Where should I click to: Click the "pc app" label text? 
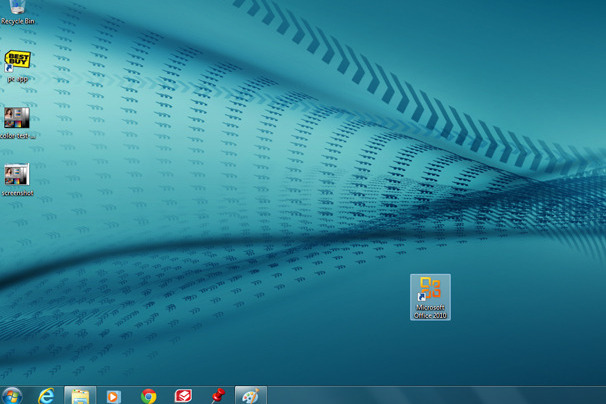[17, 79]
